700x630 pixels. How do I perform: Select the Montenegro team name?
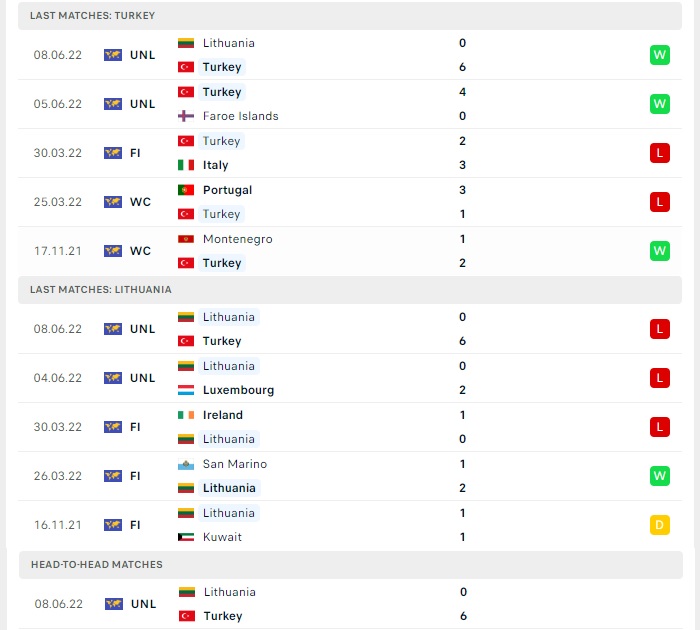tap(238, 239)
